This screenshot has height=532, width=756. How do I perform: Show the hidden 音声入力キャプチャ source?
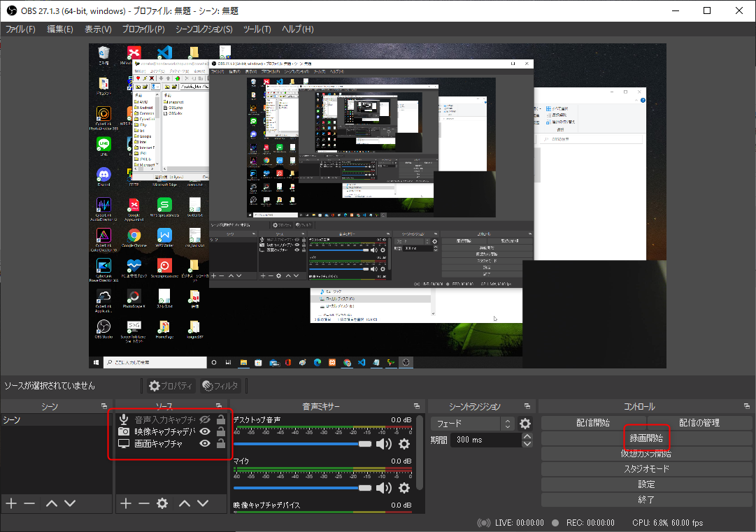205,419
